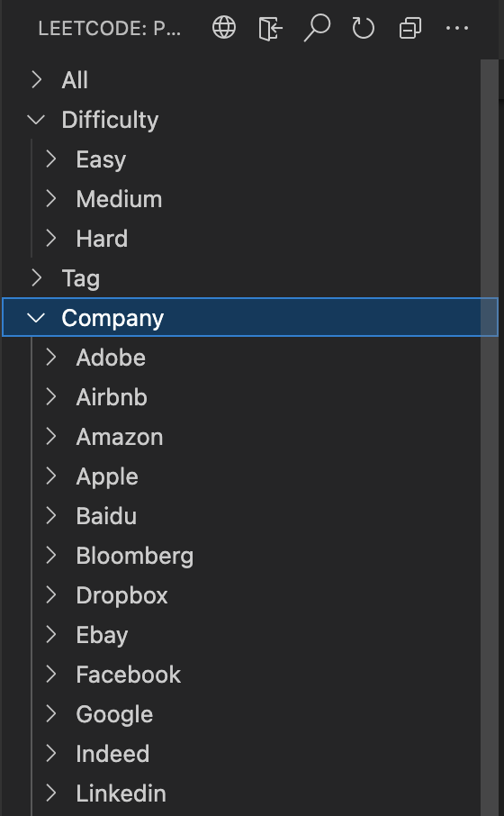504x816 pixels.
Task: Expand the Easy difficulty chevron
Action: click(50, 159)
